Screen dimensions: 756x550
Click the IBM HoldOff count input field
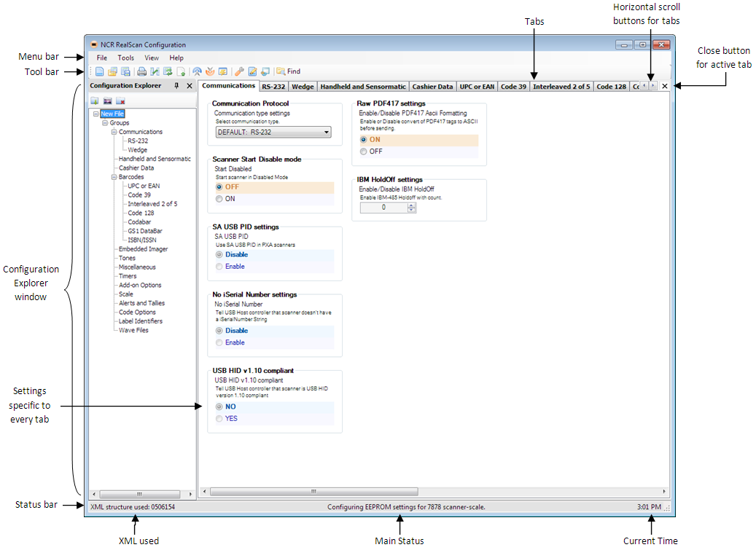[383, 208]
